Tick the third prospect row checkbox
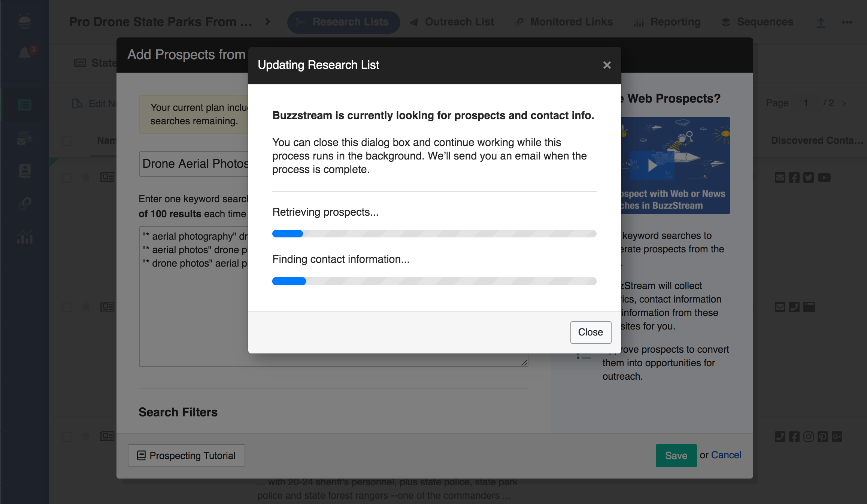 click(x=67, y=437)
